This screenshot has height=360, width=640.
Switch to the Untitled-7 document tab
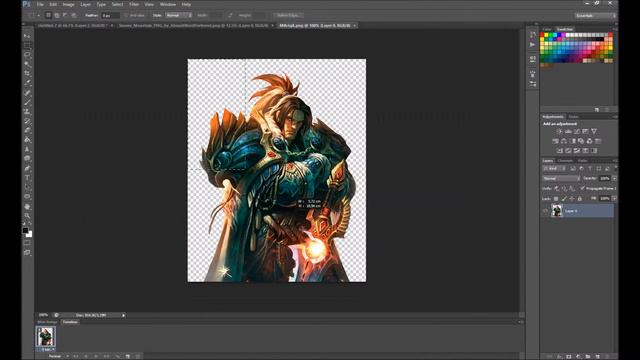point(73,25)
